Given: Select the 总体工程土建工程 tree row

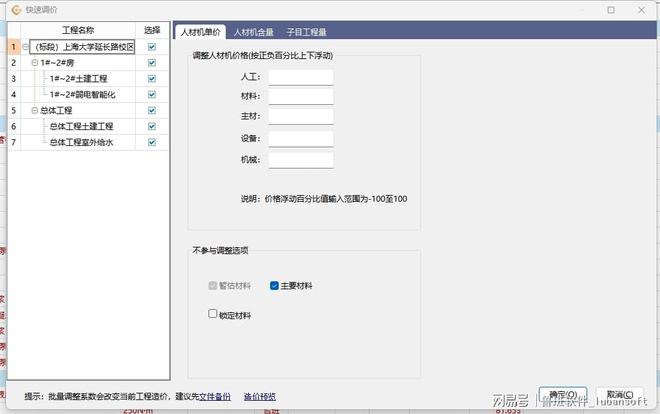Looking at the screenshot, I should 81,126.
